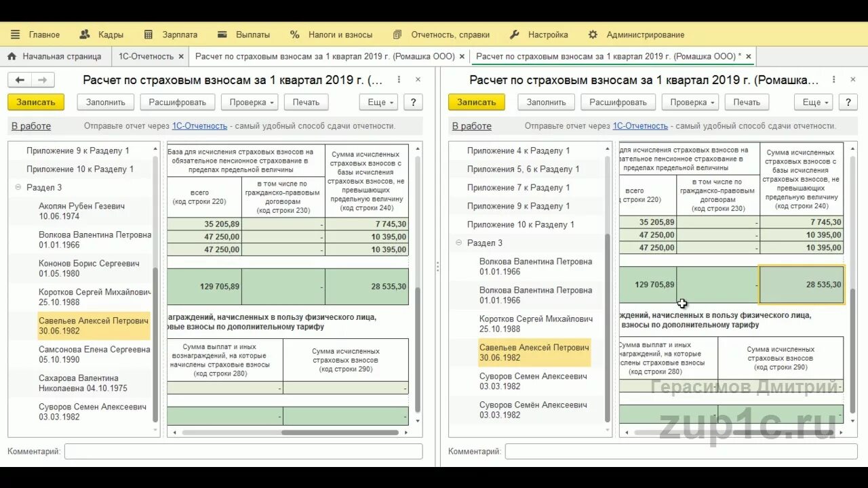The width and height of the screenshot is (868, 488).
Task: Click help question mark in left pane
Action: coord(413,102)
